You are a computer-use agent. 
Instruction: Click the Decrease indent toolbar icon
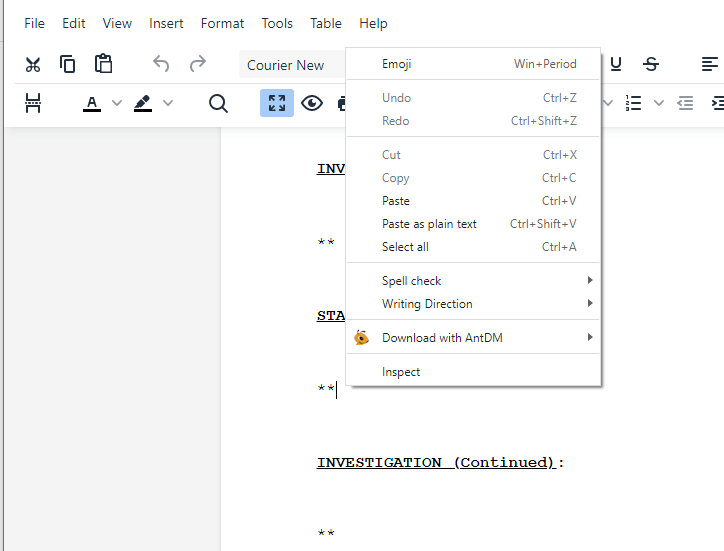coord(685,103)
